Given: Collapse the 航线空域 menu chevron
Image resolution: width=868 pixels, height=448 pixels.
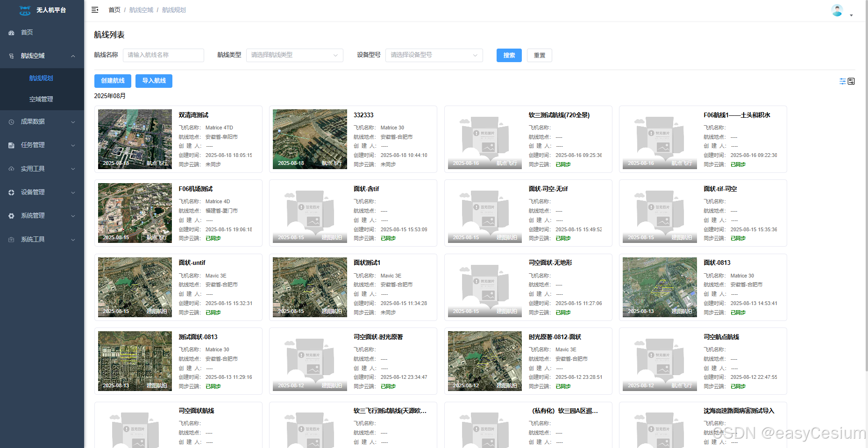Looking at the screenshot, I should [73, 56].
